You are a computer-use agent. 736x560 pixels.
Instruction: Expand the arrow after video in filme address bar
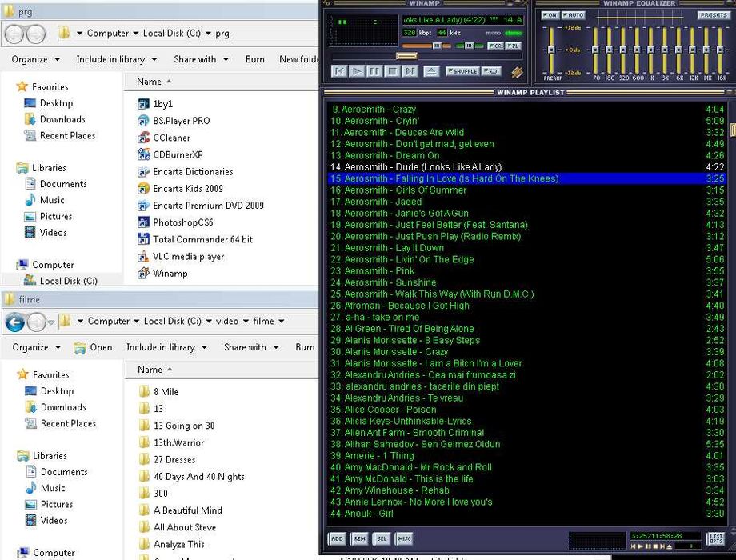[x=246, y=322]
